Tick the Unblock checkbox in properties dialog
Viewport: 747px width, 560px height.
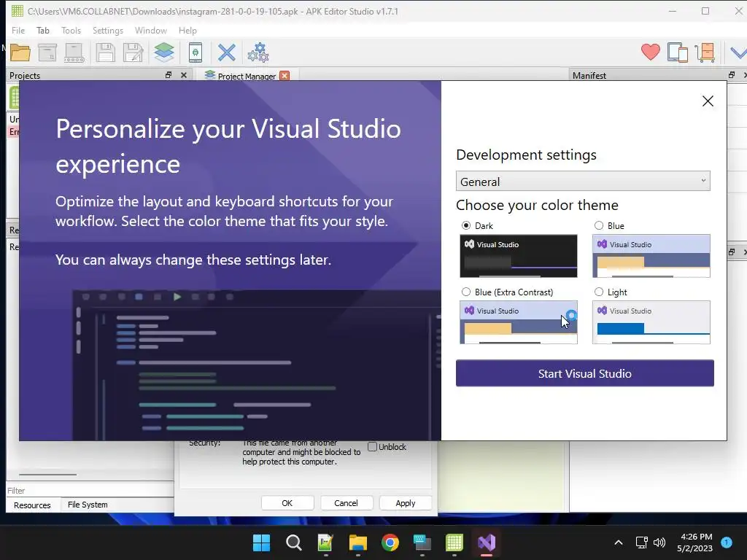373,447
